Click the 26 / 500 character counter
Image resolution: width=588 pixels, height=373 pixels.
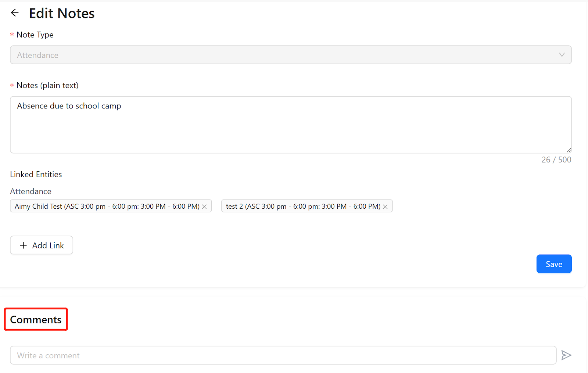[556, 159]
